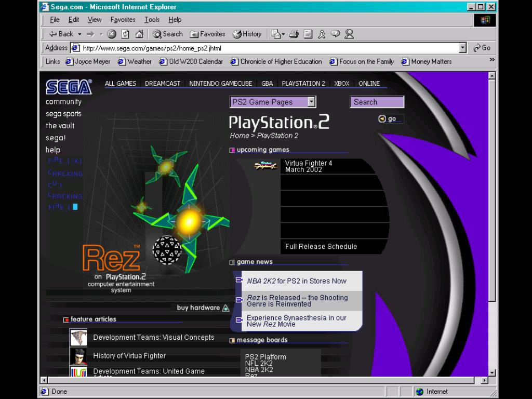
Task: Open the File menu
Action: [x=55, y=20]
